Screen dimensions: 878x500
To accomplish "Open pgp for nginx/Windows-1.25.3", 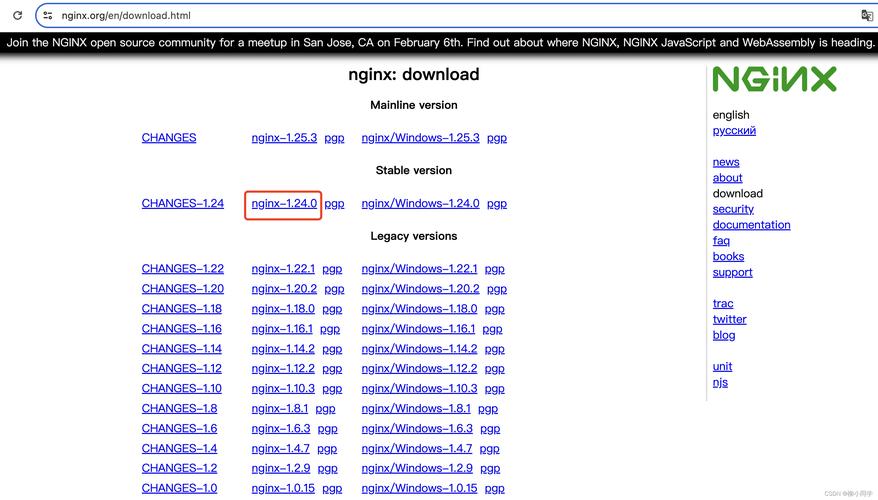I will tap(497, 138).
